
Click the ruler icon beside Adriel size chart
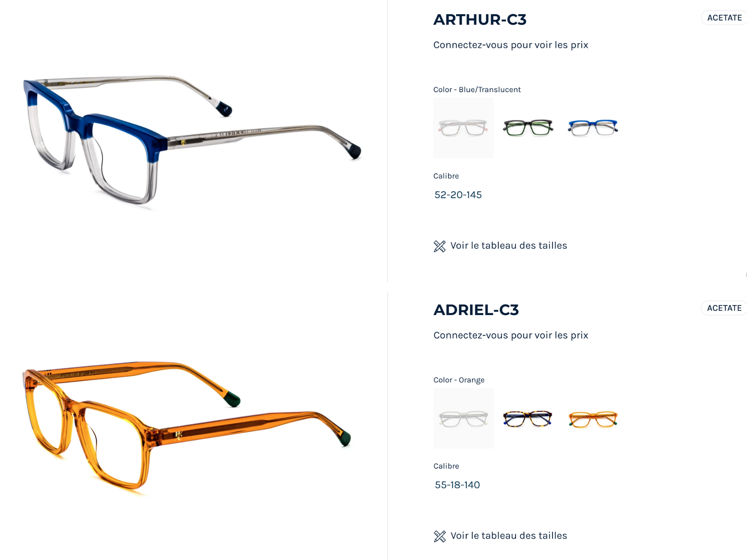coord(440,536)
